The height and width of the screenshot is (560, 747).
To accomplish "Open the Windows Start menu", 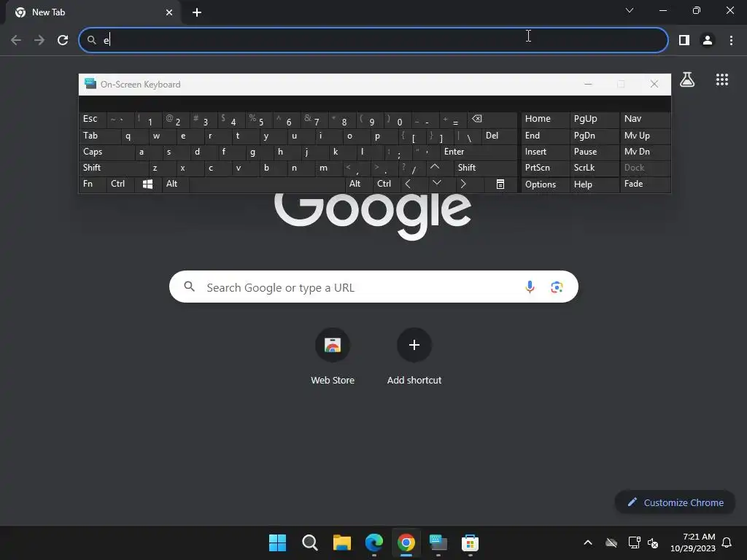I will point(277,542).
